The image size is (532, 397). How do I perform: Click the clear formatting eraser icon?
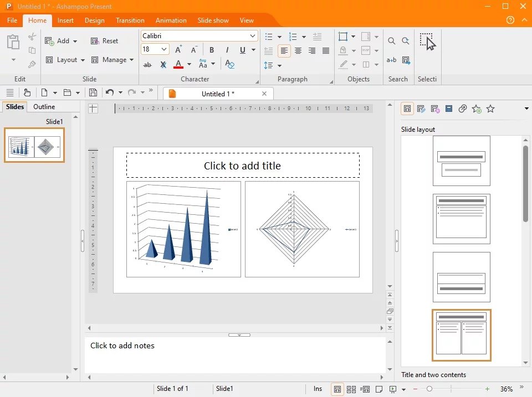tap(230, 65)
